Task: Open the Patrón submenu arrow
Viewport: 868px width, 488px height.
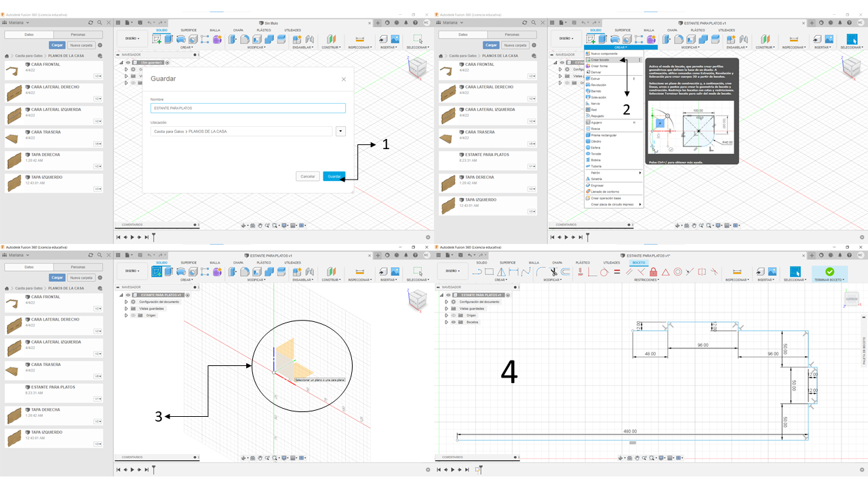Action: (640, 173)
